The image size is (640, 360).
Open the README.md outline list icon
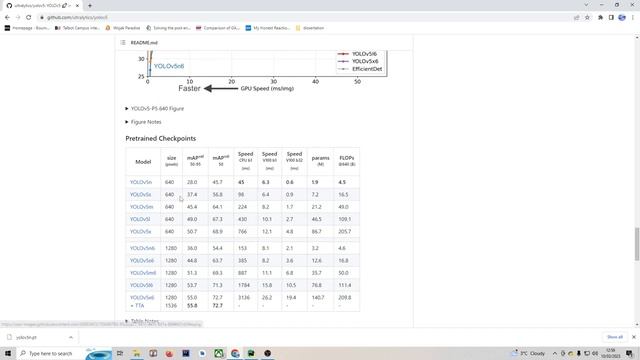pyautogui.click(x=123, y=42)
